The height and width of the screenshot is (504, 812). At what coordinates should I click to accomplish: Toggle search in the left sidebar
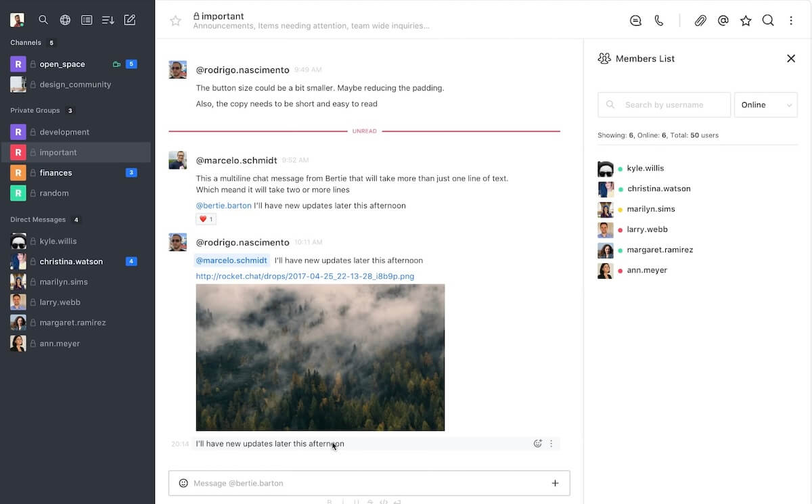(43, 20)
